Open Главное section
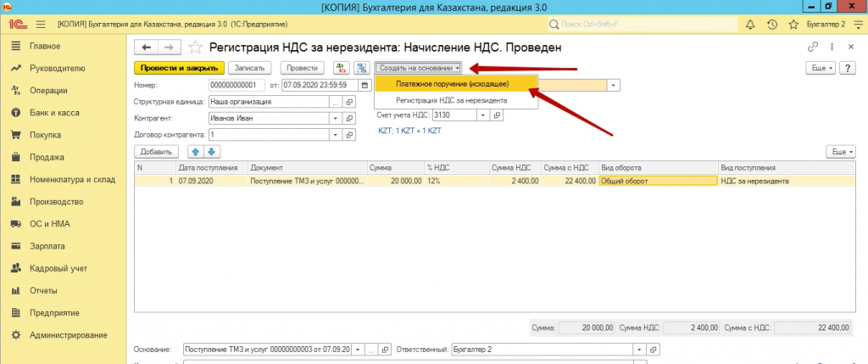 click(x=46, y=46)
